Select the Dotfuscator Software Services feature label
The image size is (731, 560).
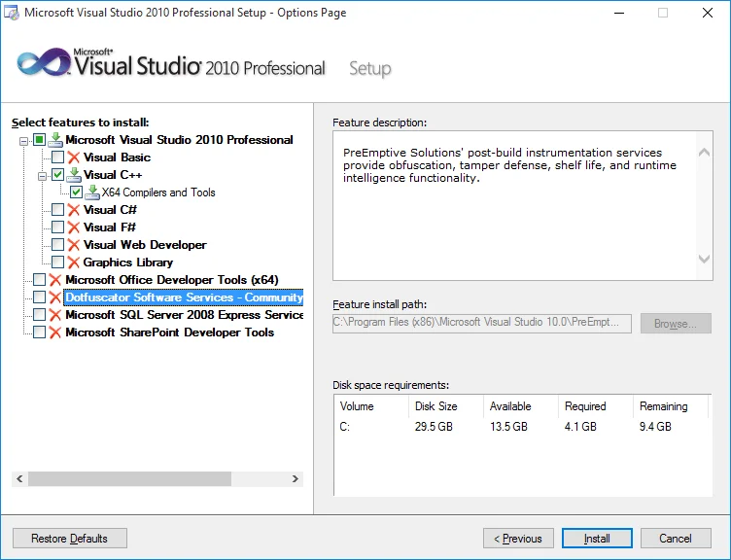[184, 297]
